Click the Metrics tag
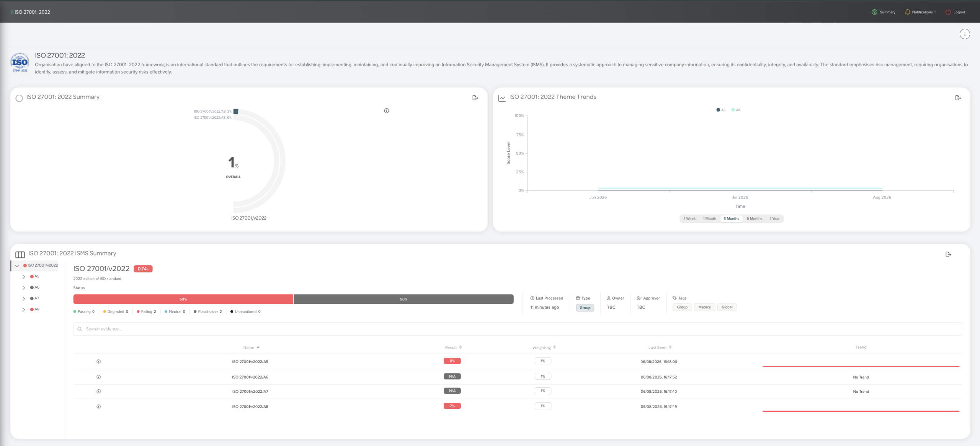 click(x=704, y=307)
